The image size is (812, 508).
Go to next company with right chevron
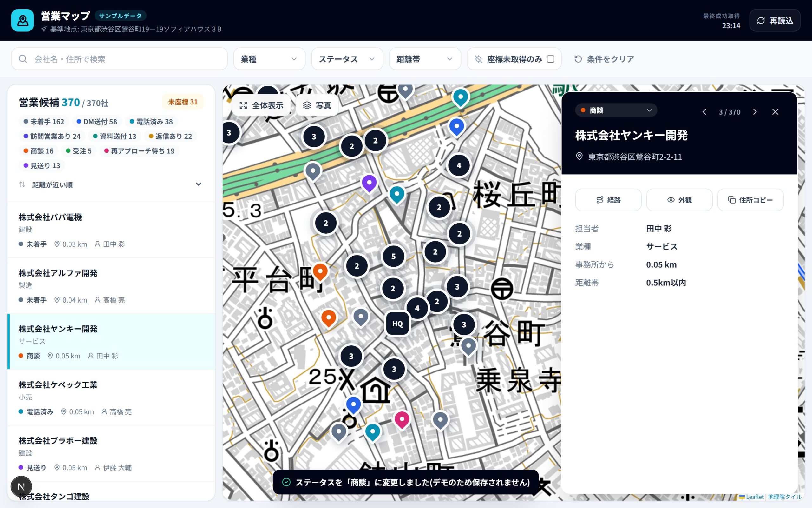(x=755, y=112)
